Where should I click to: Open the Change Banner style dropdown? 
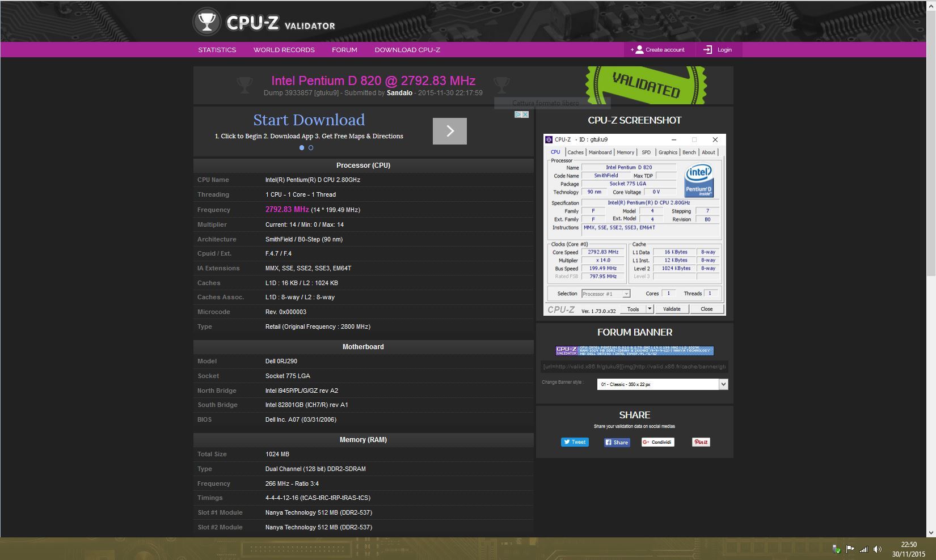[662, 384]
